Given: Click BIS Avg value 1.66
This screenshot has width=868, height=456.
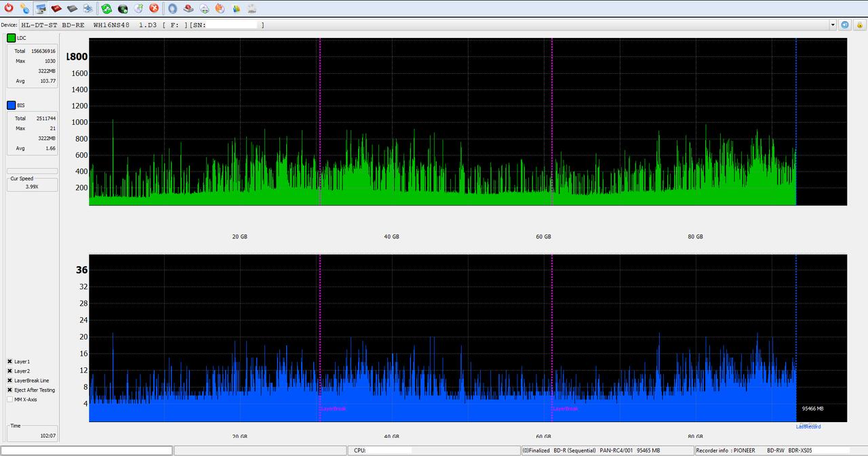Looking at the screenshot, I should click(x=50, y=148).
